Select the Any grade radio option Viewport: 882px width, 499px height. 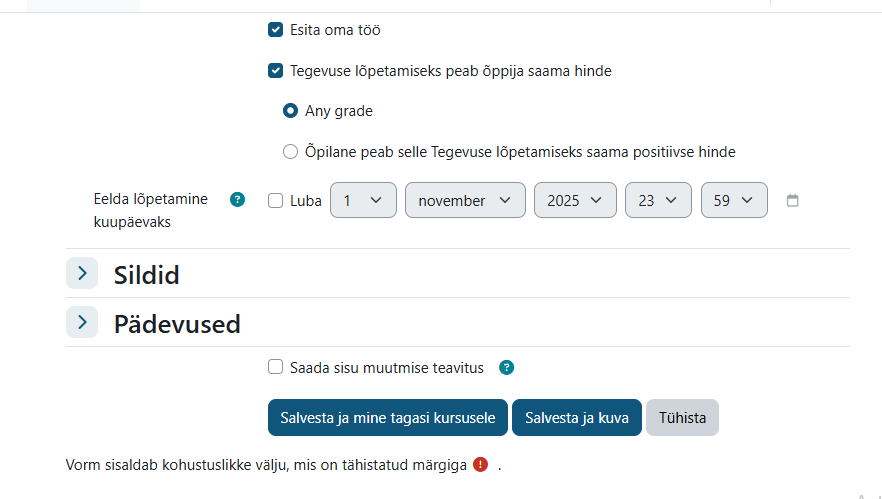tap(290, 111)
